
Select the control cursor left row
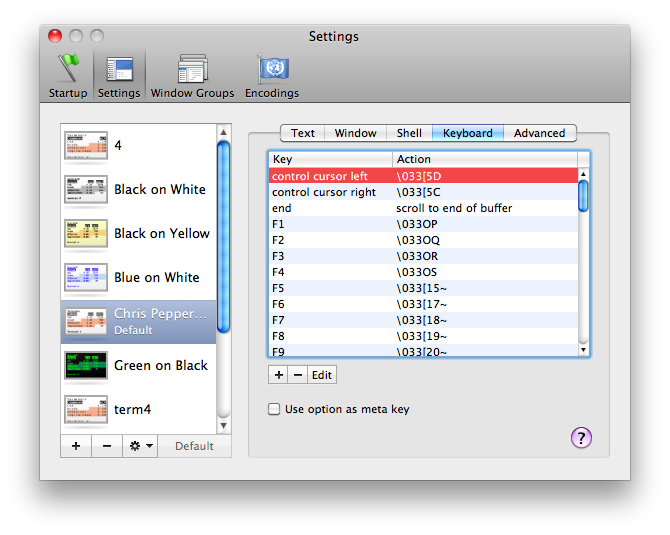[423, 176]
